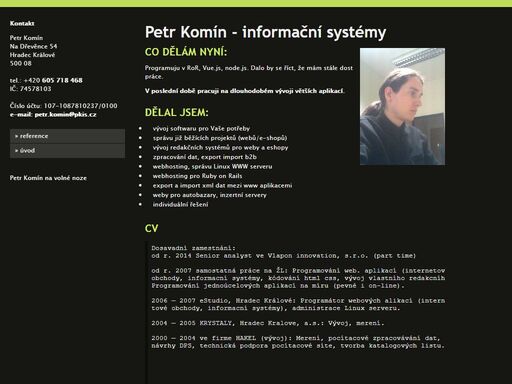
Task: Click the CO DĚLÁM NYNÍ heading
Action: [x=186, y=52]
